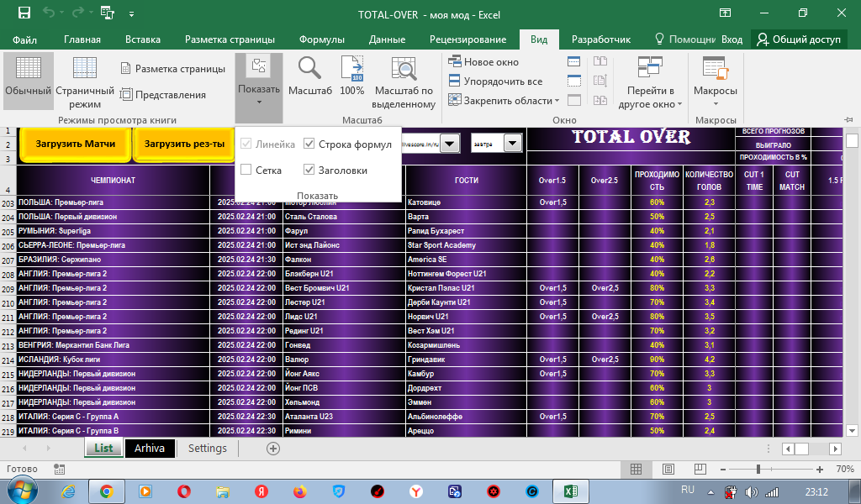Open the touch/mouse mode icon in quick access toolbar

click(107, 13)
